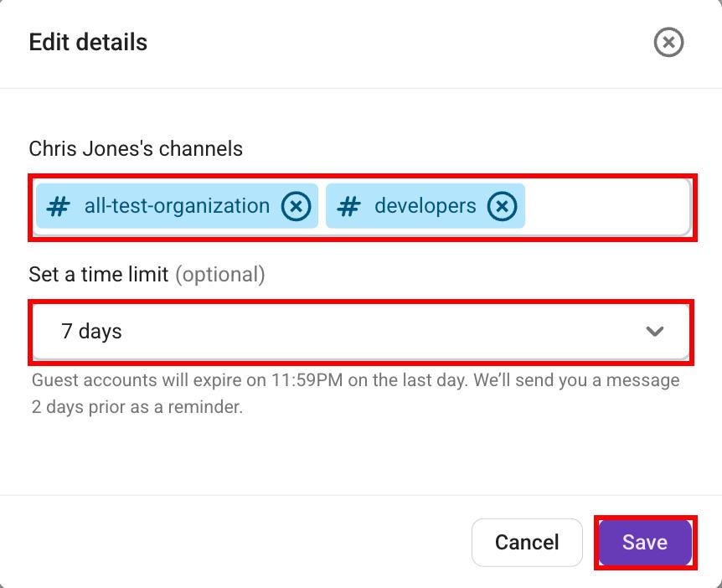Click the hash icon beside all-test-organization
Screen dimensions: 722x588
coord(58,206)
